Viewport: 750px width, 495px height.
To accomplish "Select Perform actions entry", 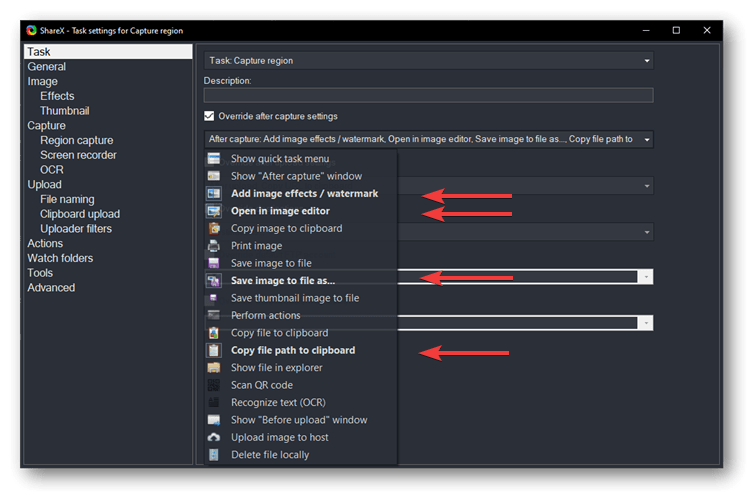I will click(x=301, y=315).
